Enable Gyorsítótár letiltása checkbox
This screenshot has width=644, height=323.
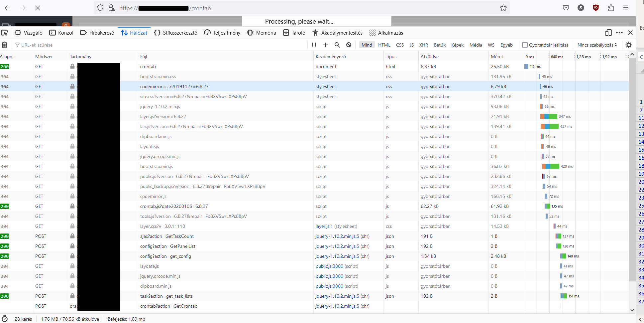click(x=525, y=45)
